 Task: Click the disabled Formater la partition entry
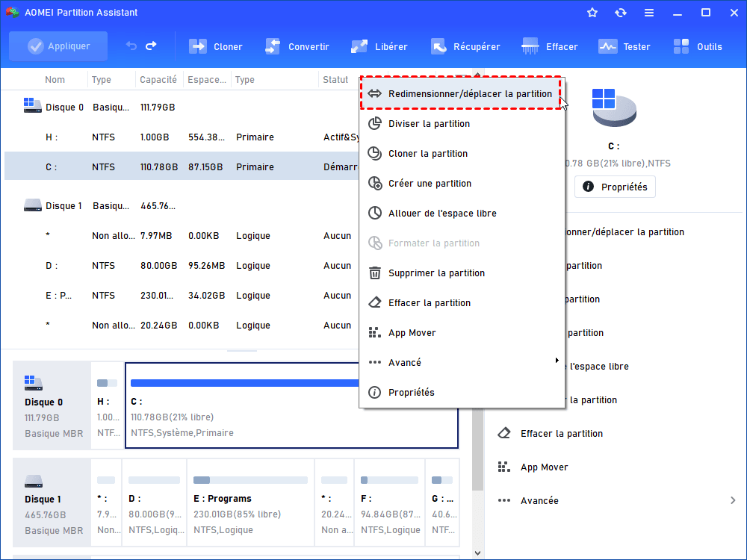462,243
